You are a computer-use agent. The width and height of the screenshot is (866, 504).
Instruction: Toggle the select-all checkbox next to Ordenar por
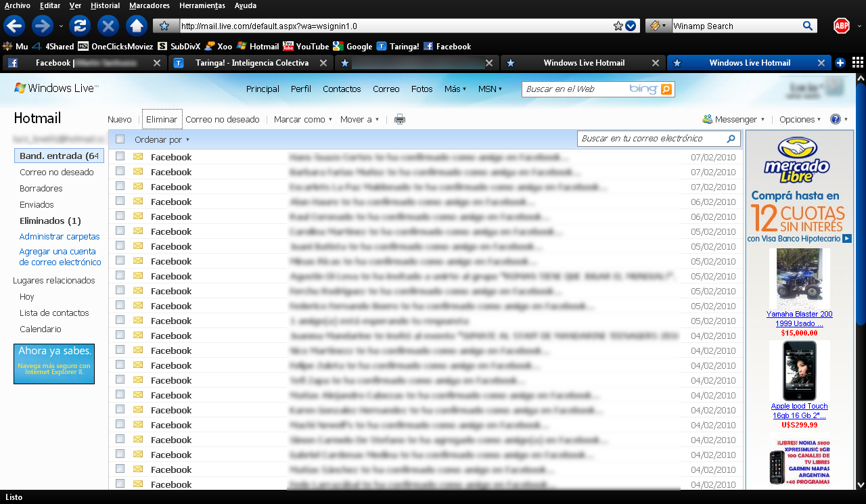click(x=120, y=139)
